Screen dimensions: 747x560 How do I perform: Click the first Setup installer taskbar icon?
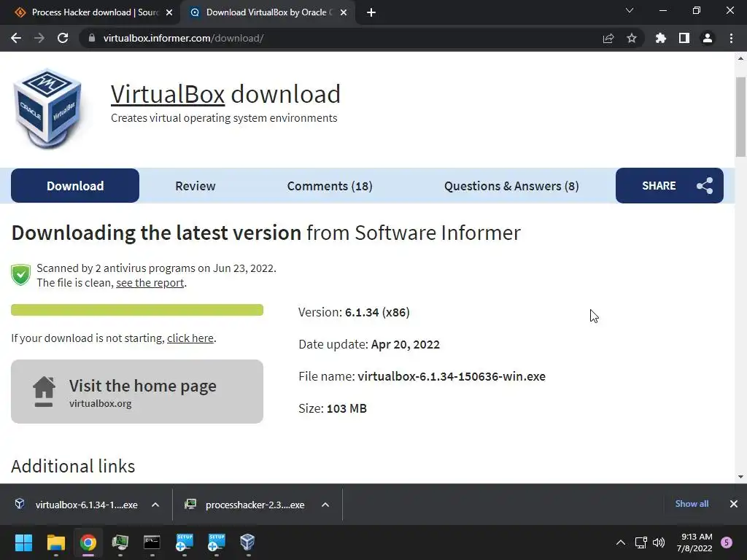(x=184, y=542)
